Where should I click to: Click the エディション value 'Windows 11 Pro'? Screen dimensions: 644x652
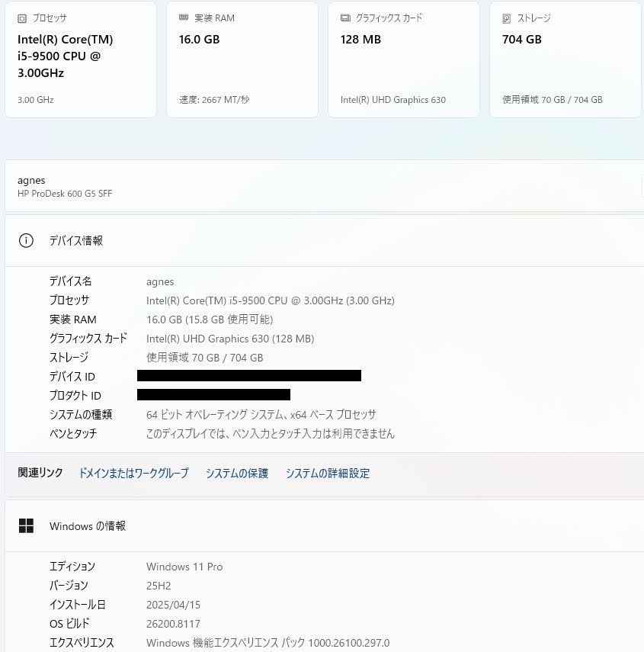[184, 567]
